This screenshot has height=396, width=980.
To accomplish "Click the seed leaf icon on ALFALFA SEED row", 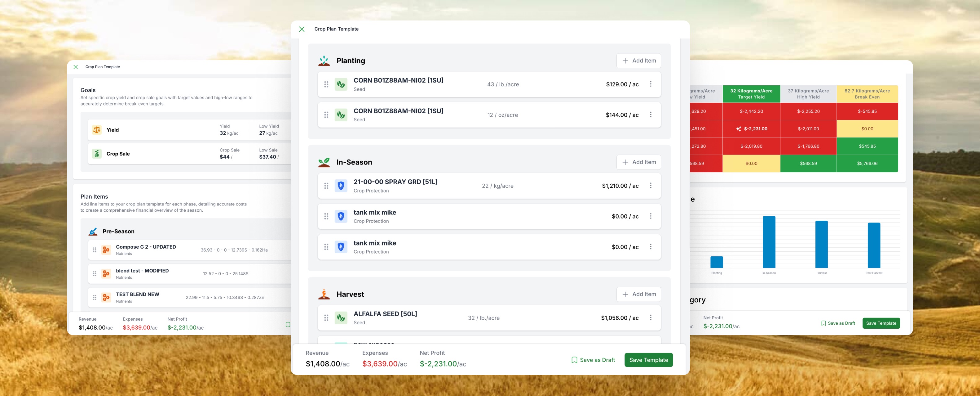I will point(341,317).
